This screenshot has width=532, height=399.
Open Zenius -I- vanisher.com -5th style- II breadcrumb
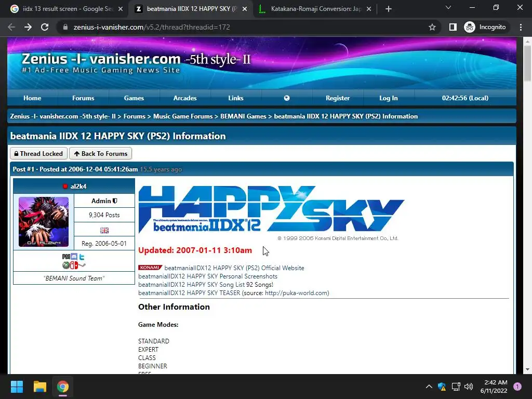(63, 116)
